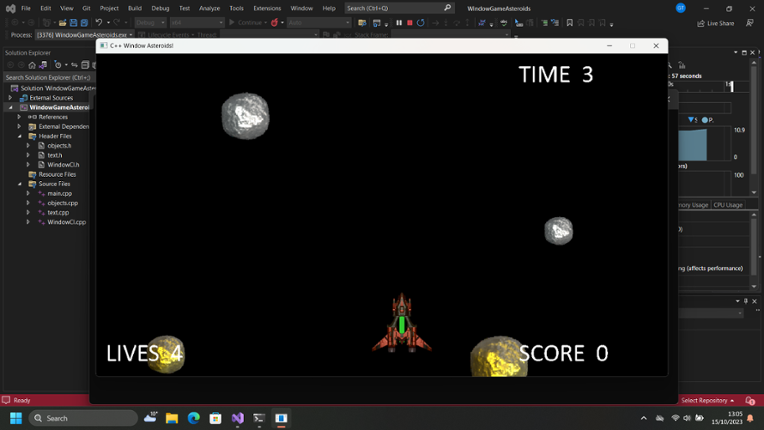This screenshot has height=430, width=764.
Task: Switch to the Memory Usage tab
Action: point(694,205)
